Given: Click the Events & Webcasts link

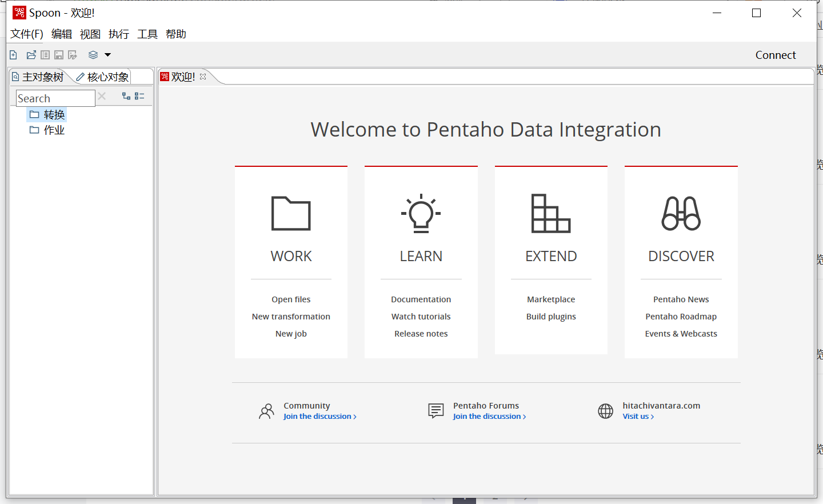Looking at the screenshot, I should coord(681,334).
